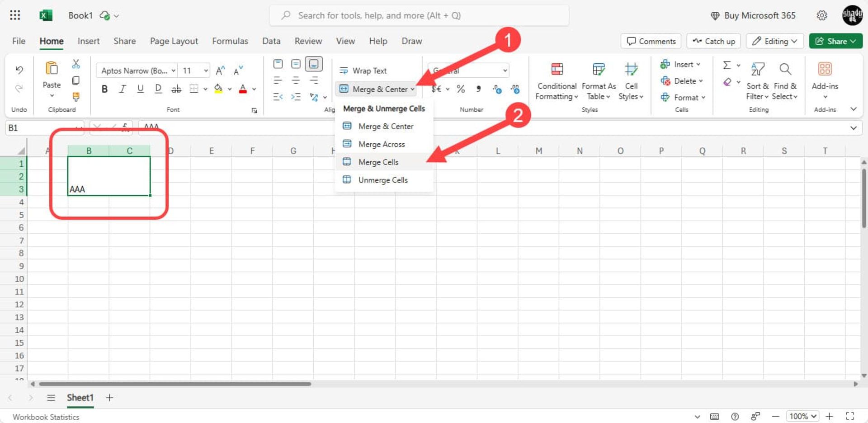Expand the zoom level 100% dropdown
The image size is (868, 423).
803,416
